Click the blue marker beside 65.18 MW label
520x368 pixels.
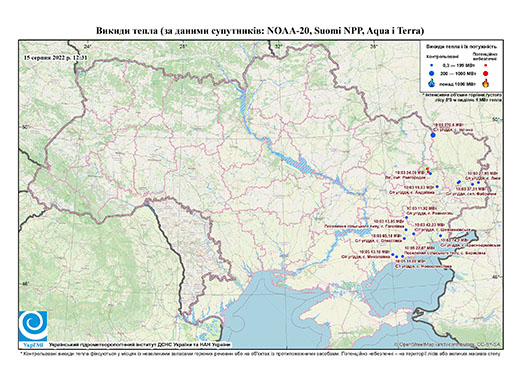click(404, 238)
